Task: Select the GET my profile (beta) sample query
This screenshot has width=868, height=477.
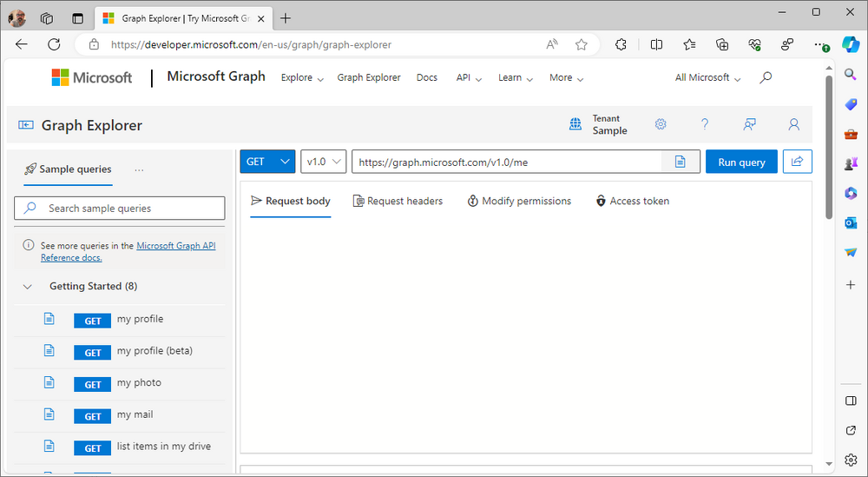Action: 120,352
